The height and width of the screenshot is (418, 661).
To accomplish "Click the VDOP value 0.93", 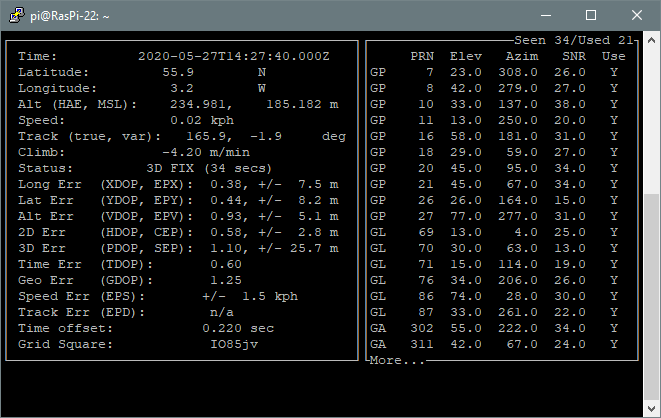I will (x=226, y=217).
